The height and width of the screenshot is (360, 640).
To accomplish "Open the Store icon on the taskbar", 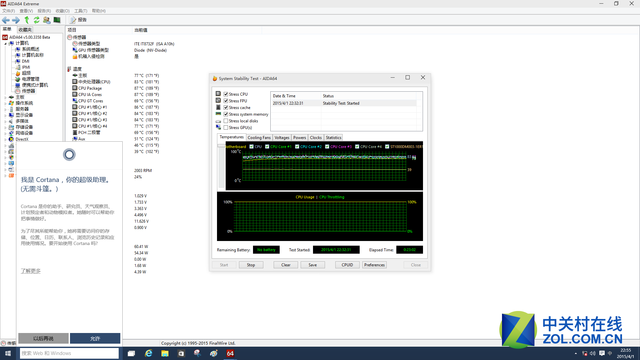I will [x=181, y=353].
